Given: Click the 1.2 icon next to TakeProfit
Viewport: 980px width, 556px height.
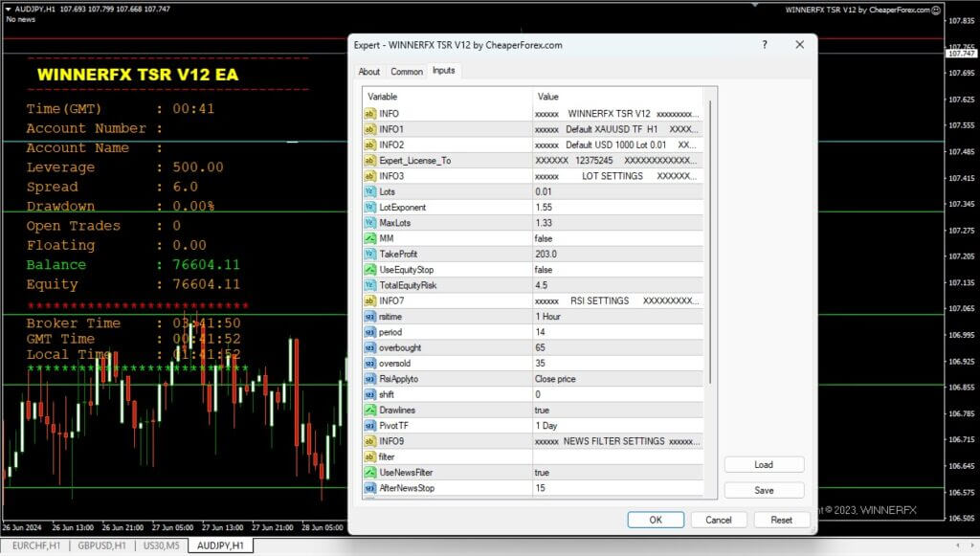Looking at the screenshot, I should pos(369,254).
